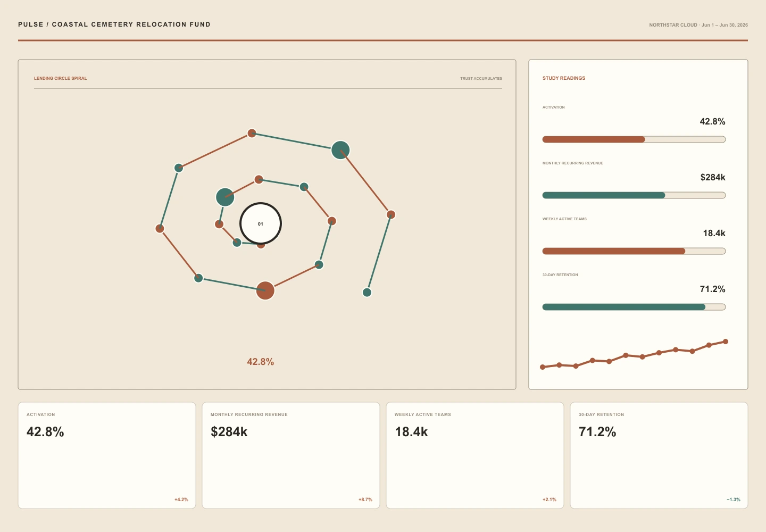Select the 71.2% figure on the retention KPI card
Screen dimensions: 766x532
click(597, 431)
